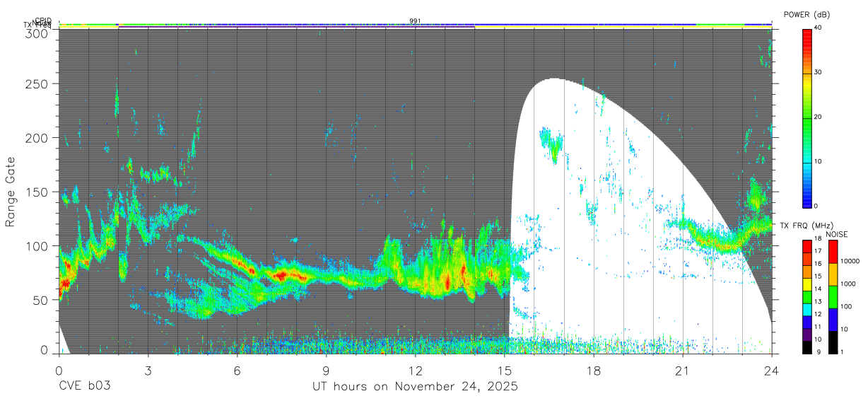Click the 15 label on TX FRQ scale
868x401 pixels.
tap(817, 277)
